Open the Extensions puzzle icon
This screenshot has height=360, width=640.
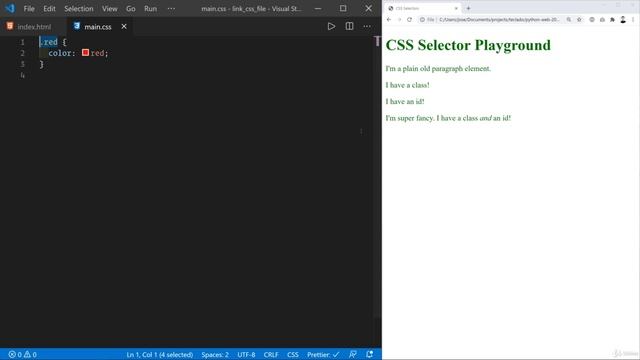pyautogui.click(x=612, y=20)
